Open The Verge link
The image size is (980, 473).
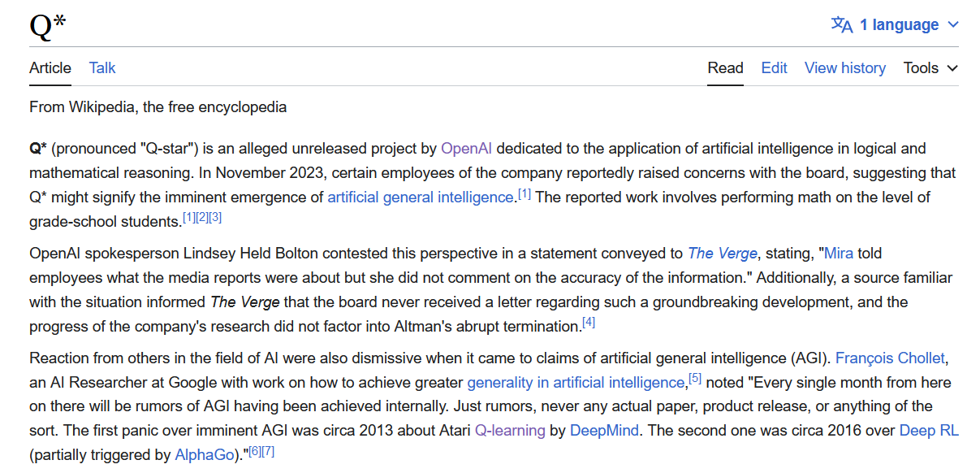pyautogui.click(x=723, y=254)
